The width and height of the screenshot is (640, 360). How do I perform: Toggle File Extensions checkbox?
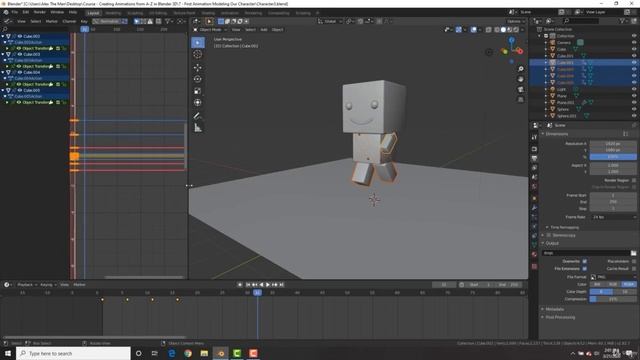[584, 269]
